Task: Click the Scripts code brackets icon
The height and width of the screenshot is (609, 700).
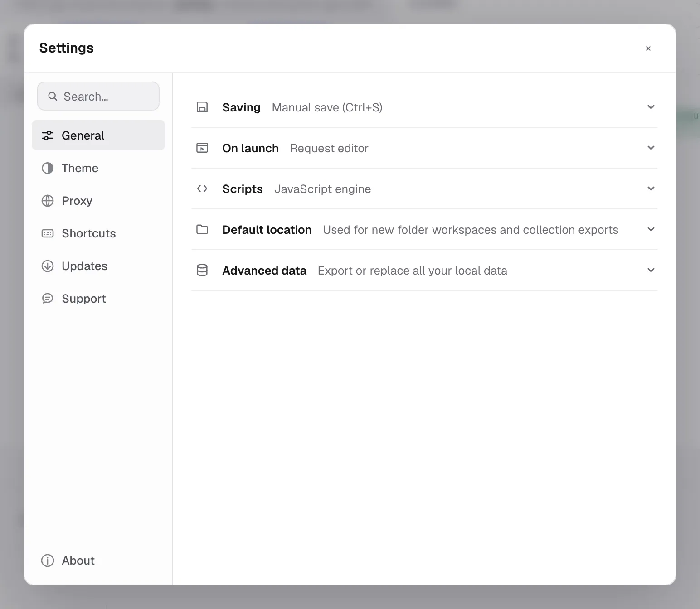Action: [x=202, y=188]
